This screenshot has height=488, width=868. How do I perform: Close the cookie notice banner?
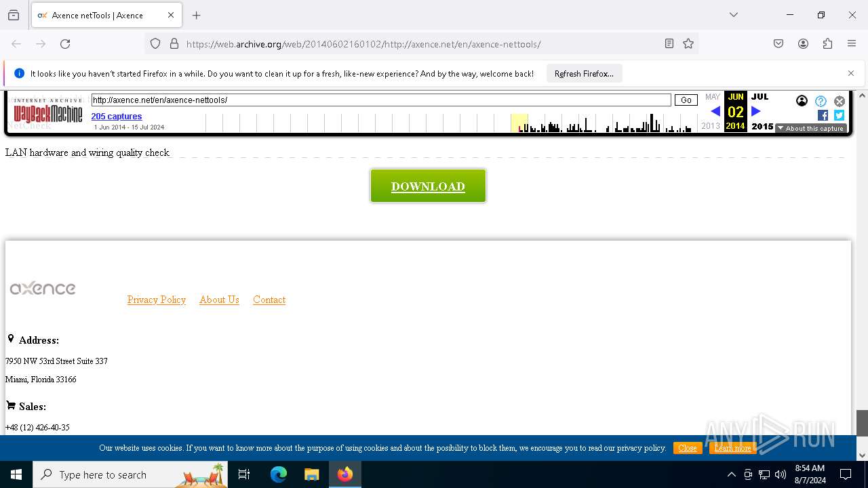click(x=688, y=448)
